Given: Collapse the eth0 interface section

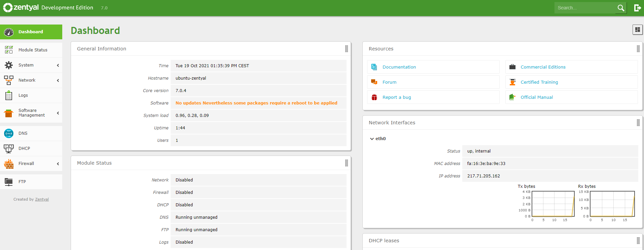Looking at the screenshot, I should click(x=372, y=139).
